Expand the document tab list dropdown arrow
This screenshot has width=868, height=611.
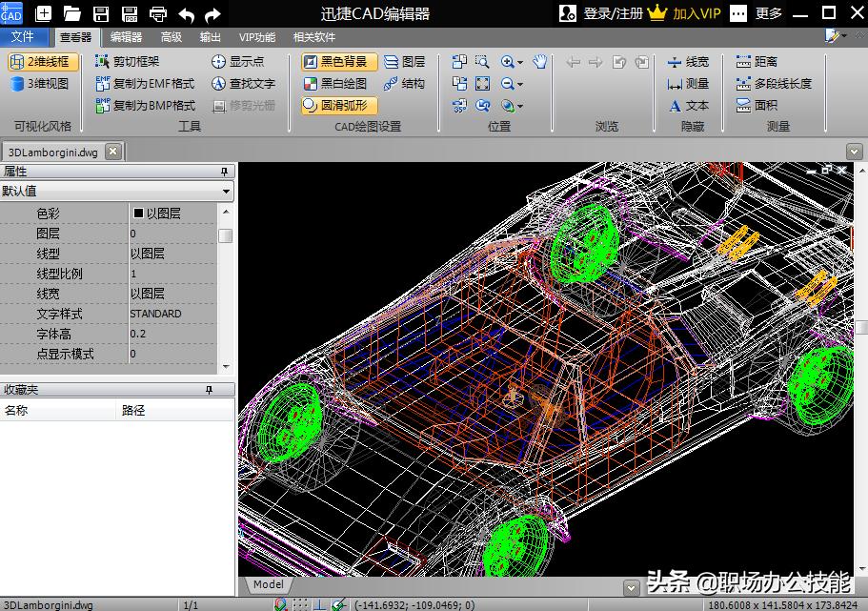(854, 152)
